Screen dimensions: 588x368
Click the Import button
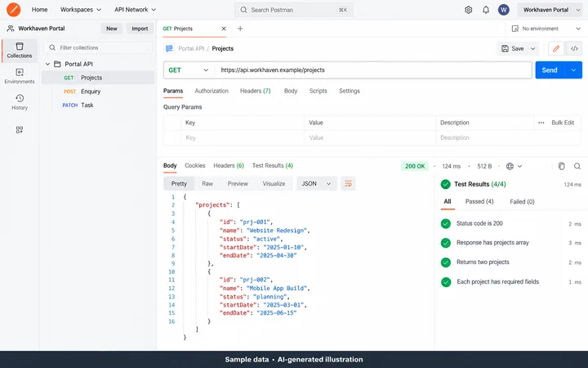140,29
